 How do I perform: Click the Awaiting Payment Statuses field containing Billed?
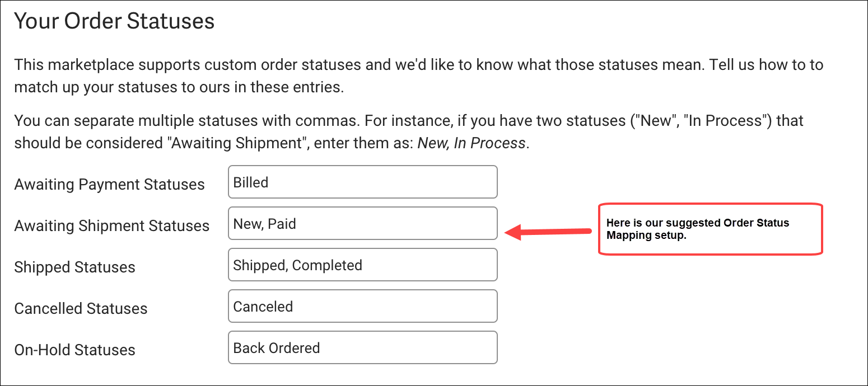(x=363, y=182)
